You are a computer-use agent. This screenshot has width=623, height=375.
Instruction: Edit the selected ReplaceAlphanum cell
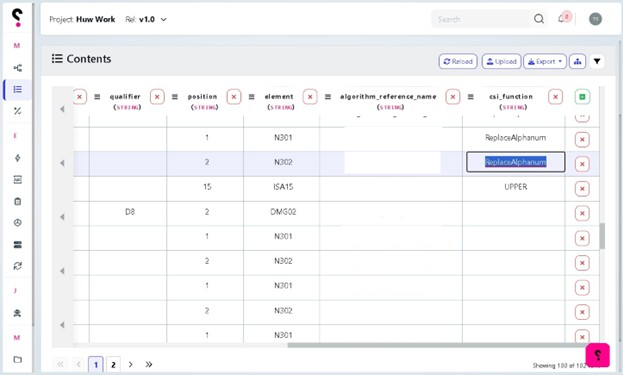[x=515, y=162]
